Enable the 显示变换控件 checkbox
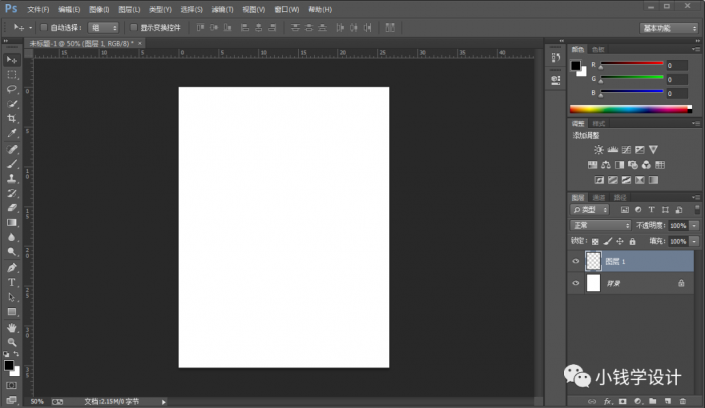Screen dimensions: 705x408 tap(133, 28)
